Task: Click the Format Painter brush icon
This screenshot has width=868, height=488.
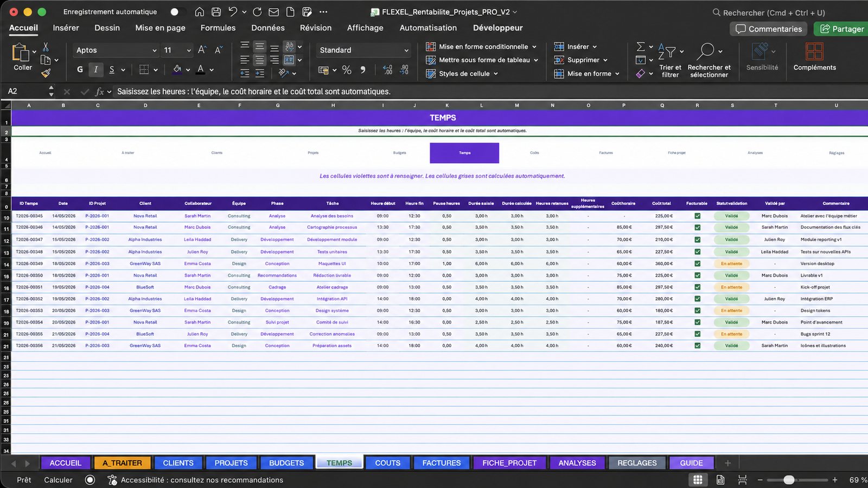Action: tap(46, 73)
